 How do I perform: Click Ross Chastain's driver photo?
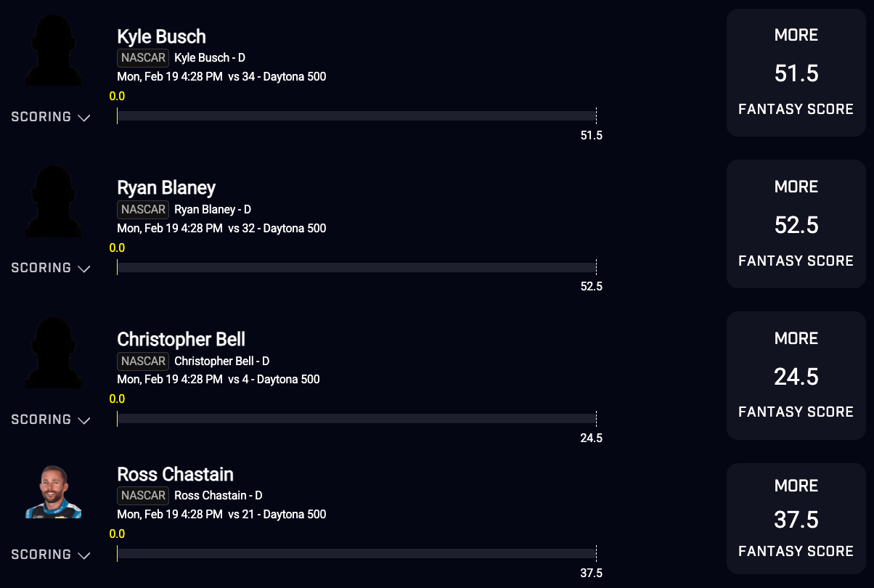pyautogui.click(x=54, y=491)
